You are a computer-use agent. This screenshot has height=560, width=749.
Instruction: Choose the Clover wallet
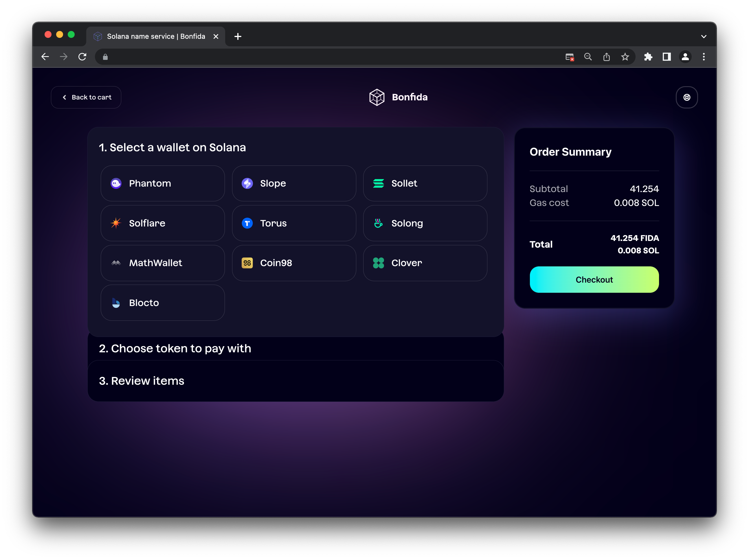pyautogui.click(x=425, y=263)
